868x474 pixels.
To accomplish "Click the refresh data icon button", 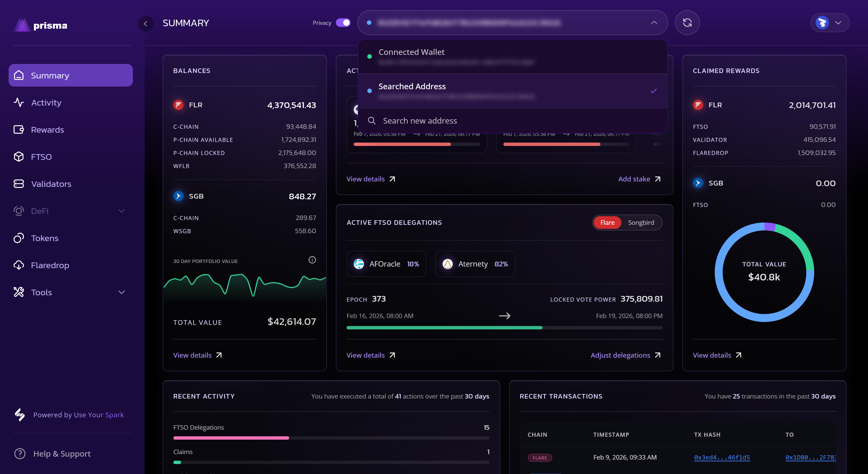I will [687, 23].
